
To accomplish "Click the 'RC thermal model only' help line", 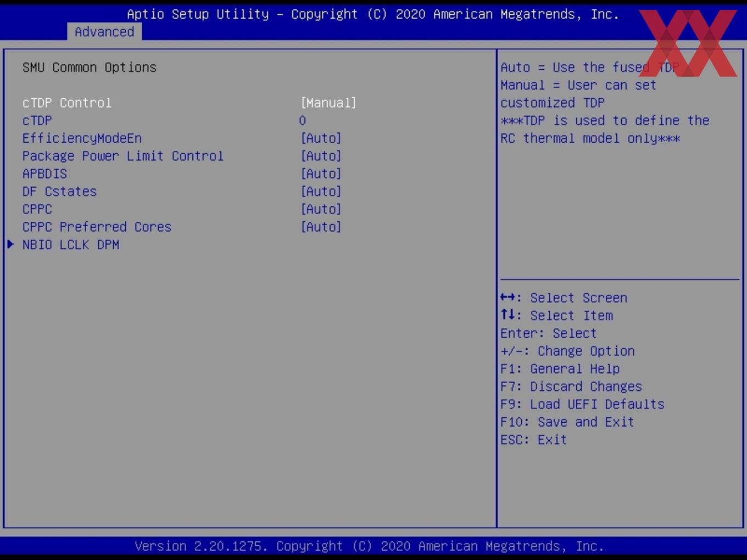I will click(x=590, y=138).
